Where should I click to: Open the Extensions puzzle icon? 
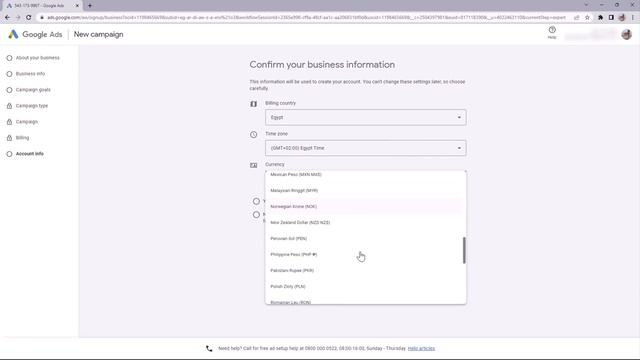(600, 18)
